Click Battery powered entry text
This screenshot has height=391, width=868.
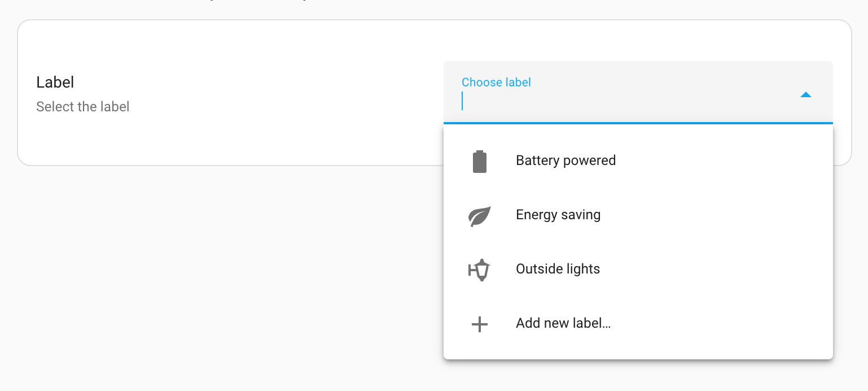click(x=565, y=160)
